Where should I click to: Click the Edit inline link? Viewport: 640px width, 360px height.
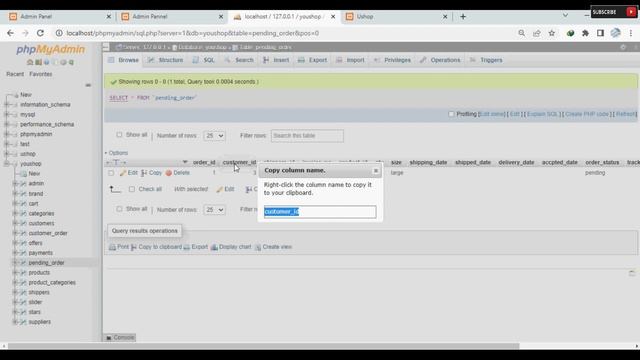click(491, 114)
